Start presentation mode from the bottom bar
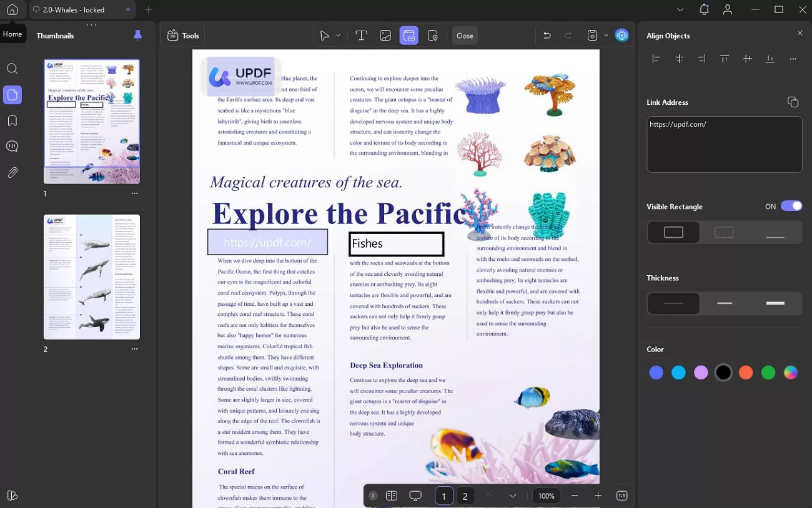The height and width of the screenshot is (508, 812). click(415, 495)
